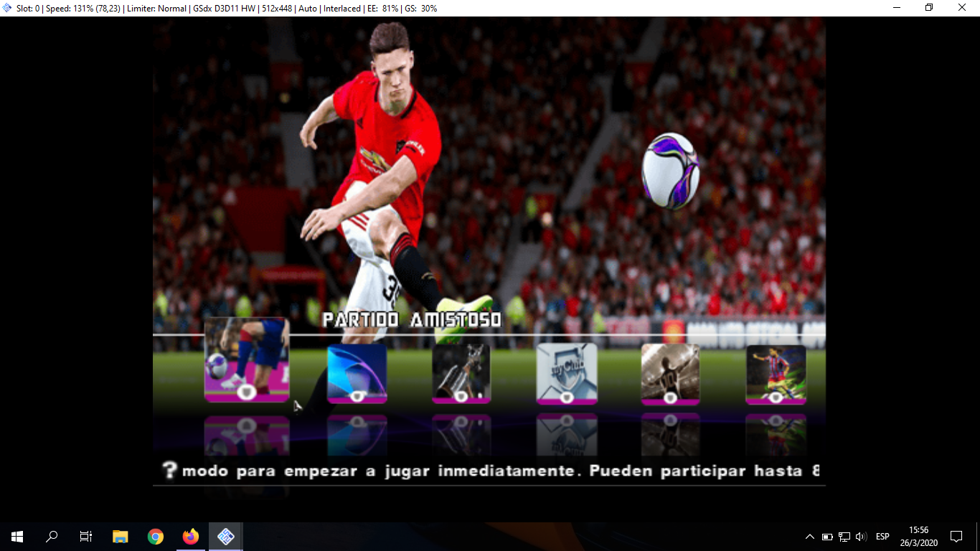Open Windows search from the taskbar
980x551 pixels.
(52, 536)
